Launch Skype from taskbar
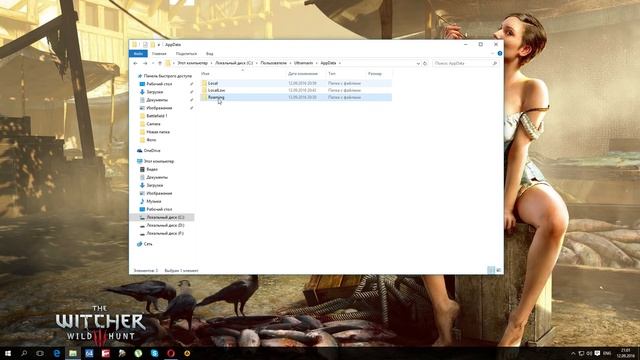Image resolution: width=640 pixels, height=360 pixels. [x=155, y=353]
